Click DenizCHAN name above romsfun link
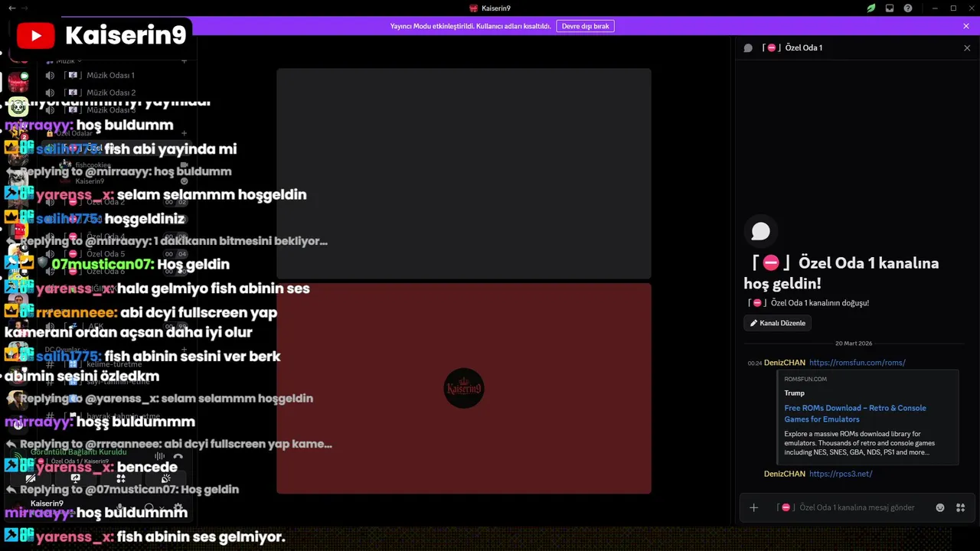Image resolution: width=980 pixels, height=551 pixels. coord(785,363)
